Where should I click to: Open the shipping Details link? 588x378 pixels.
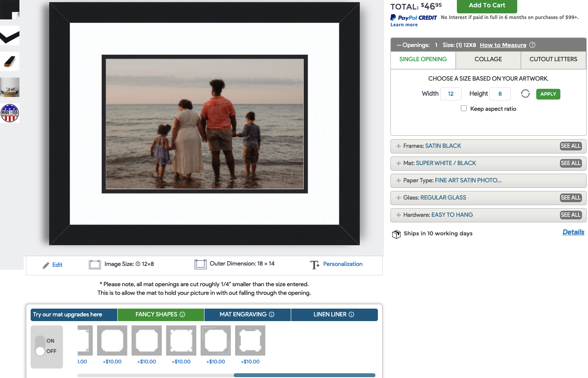pyautogui.click(x=573, y=232)
